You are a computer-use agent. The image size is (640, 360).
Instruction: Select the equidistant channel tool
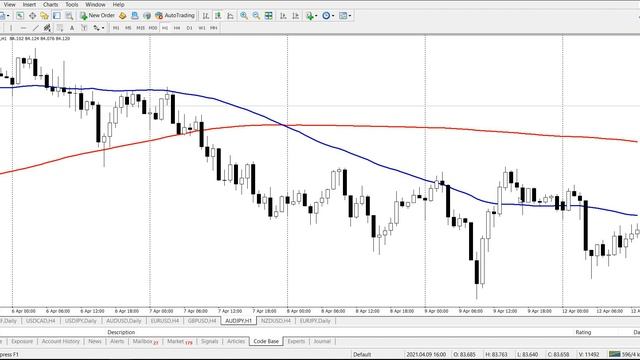coord(47,28)
